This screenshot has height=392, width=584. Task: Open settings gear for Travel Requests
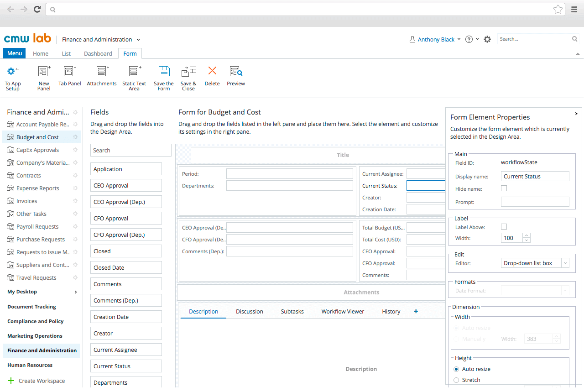(75, 278)
